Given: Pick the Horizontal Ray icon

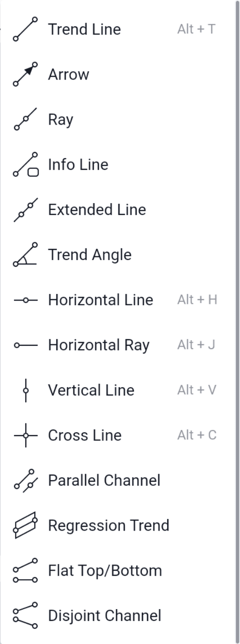Looking at the screenshot, I should pos(25,345).
